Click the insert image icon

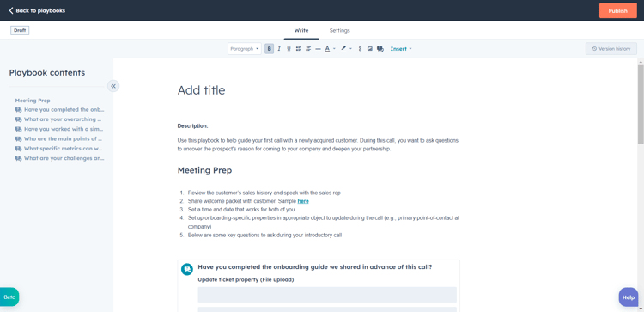[x=370, y=48]
